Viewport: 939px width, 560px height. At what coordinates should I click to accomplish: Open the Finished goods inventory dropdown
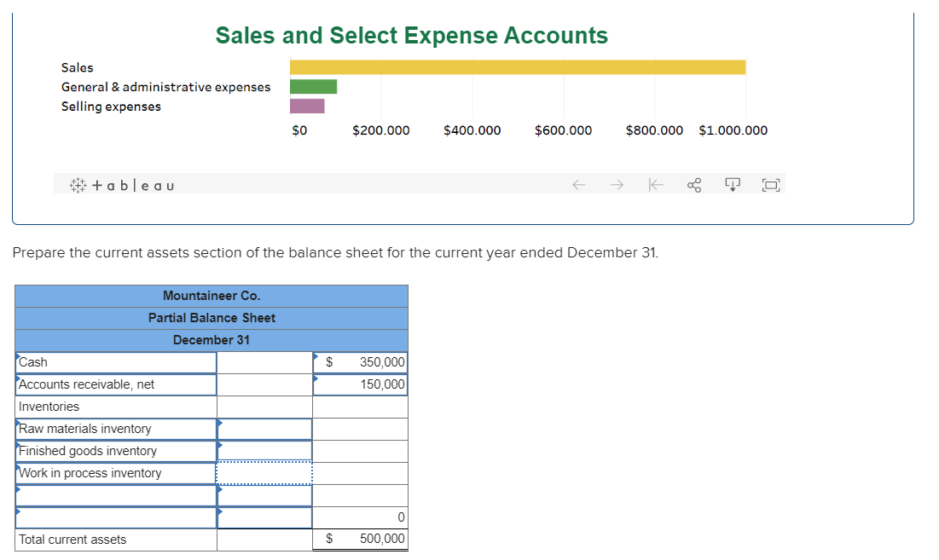point(116,451)
